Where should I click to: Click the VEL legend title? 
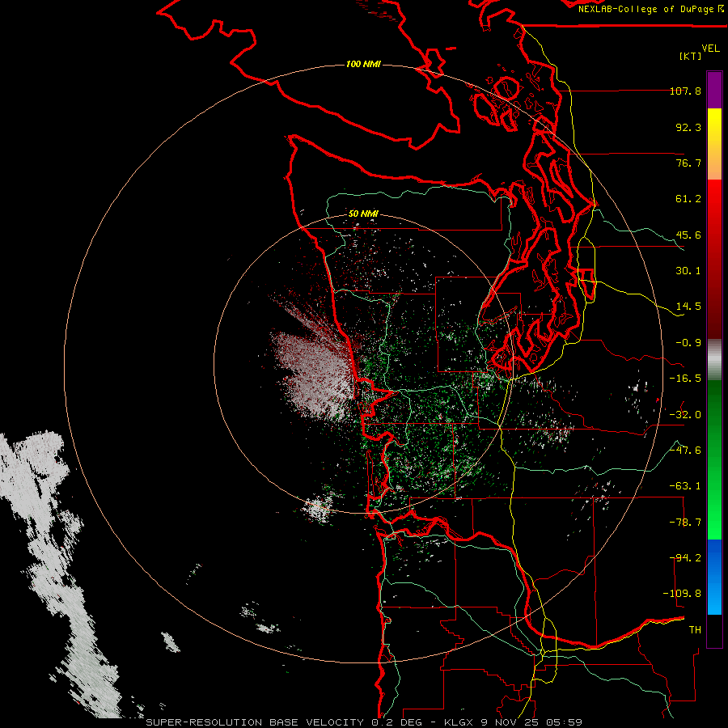710,49
